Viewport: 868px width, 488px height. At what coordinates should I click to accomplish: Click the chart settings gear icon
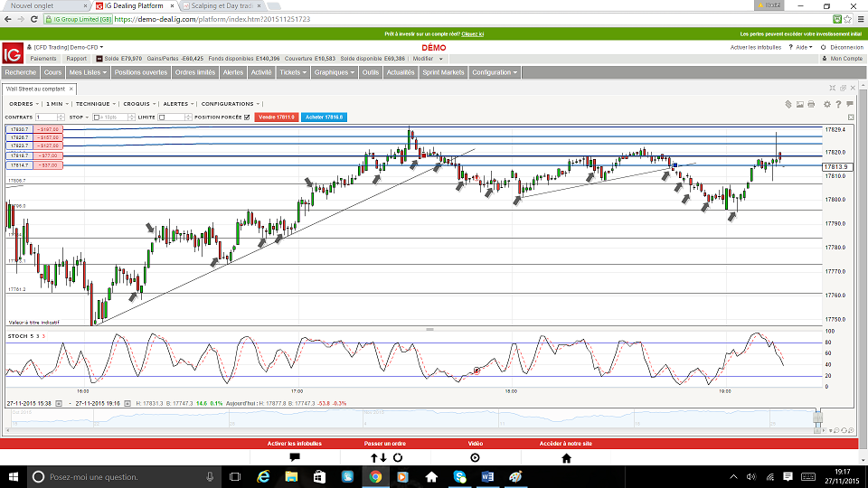tap(826, 104)
